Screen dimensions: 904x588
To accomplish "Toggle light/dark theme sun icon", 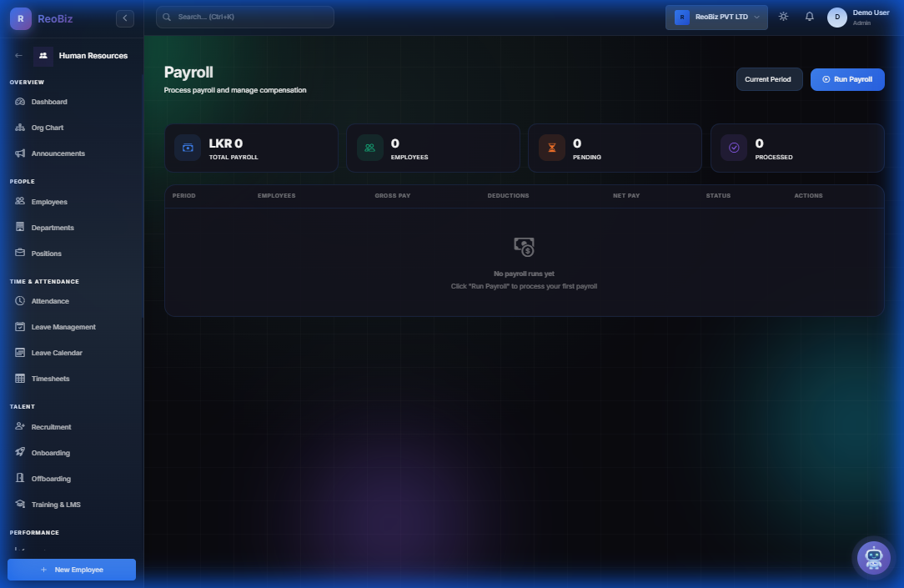I will 783,17.
